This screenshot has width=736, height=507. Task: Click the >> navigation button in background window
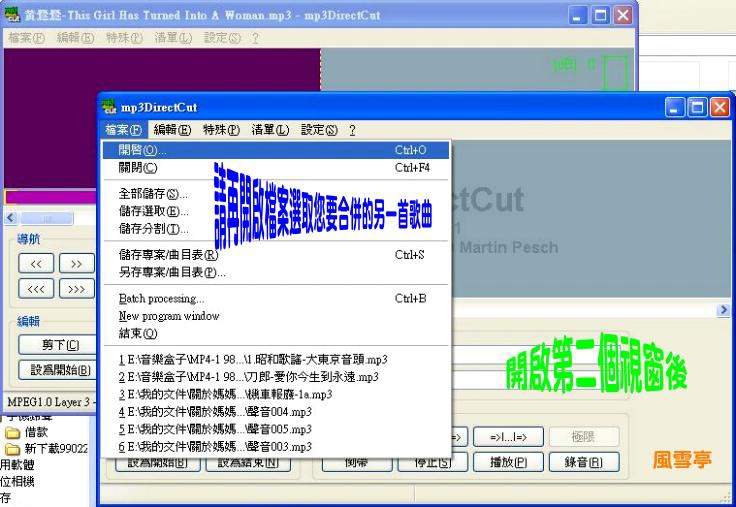coord(77,263)
